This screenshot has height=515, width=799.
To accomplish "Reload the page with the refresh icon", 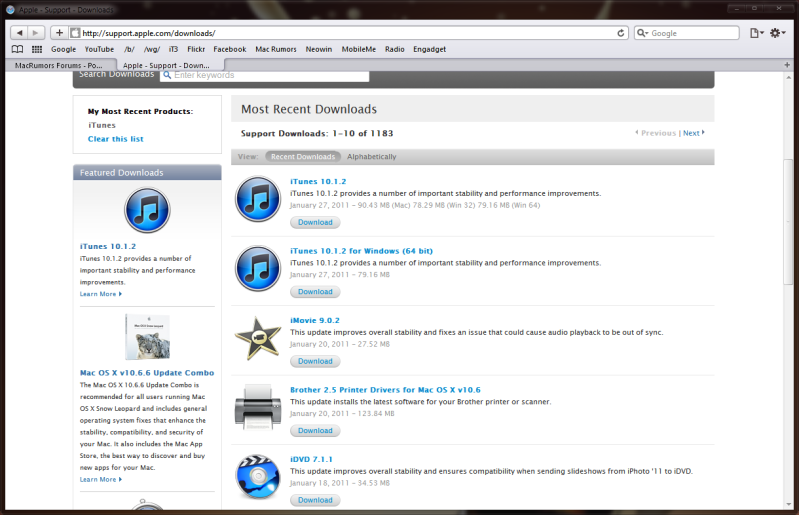I will [620, 33].
